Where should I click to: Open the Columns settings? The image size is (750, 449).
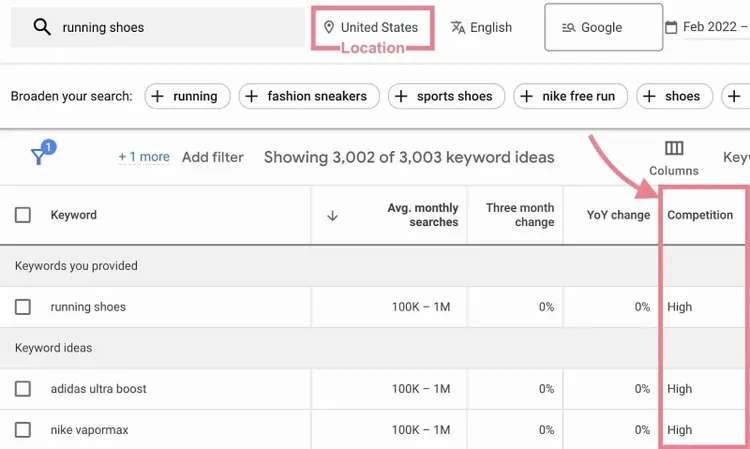point(674,158)
